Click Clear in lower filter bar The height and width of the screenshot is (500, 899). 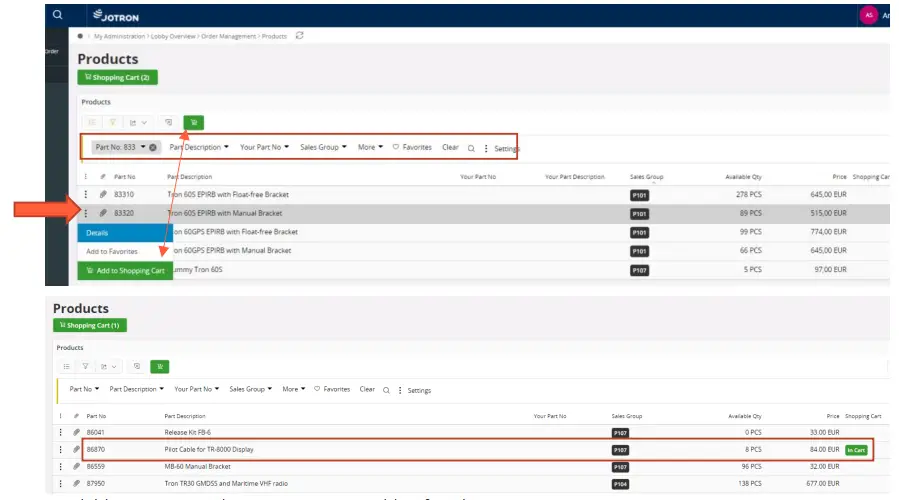367,389
